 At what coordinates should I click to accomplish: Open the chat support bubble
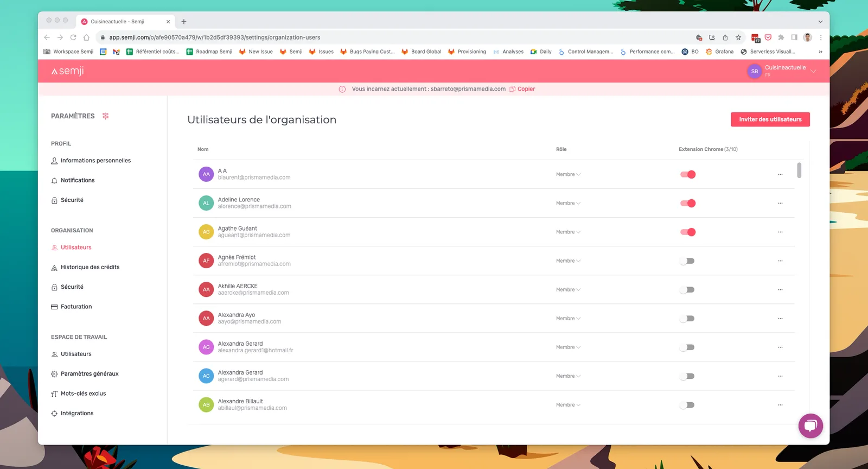coord(810,426)
